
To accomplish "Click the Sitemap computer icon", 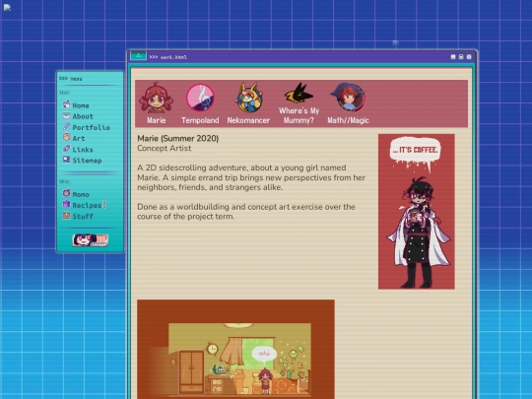I will coord(67,160).
